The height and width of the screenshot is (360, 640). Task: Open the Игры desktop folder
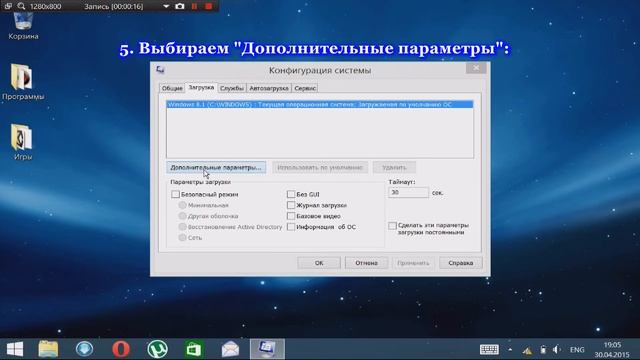click(x=22, y=142)
